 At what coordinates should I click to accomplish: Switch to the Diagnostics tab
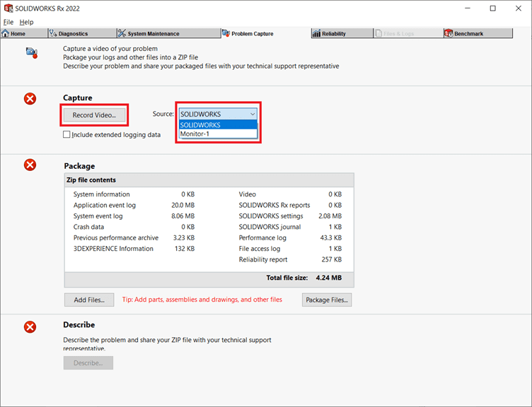(82, 33)
